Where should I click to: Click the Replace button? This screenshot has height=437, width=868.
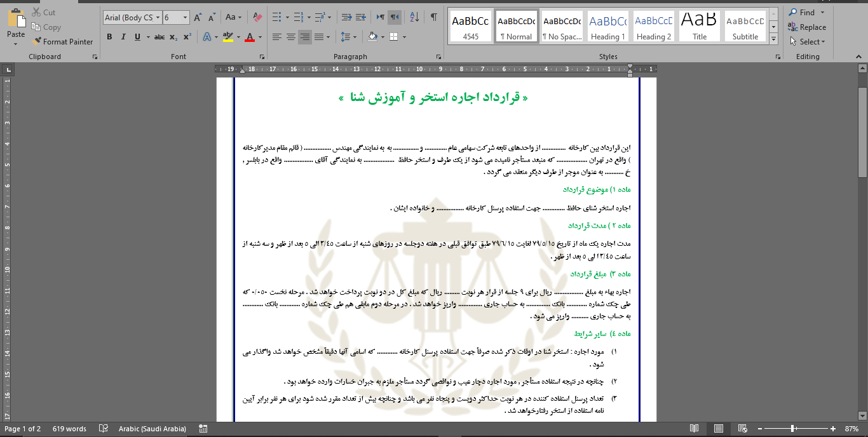pyautogui.click(x=807, y=27)
